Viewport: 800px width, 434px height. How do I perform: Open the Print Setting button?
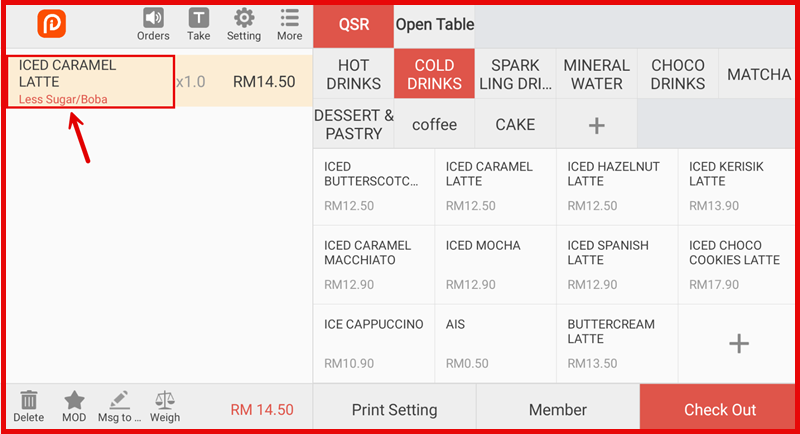[x=394, y=410]
